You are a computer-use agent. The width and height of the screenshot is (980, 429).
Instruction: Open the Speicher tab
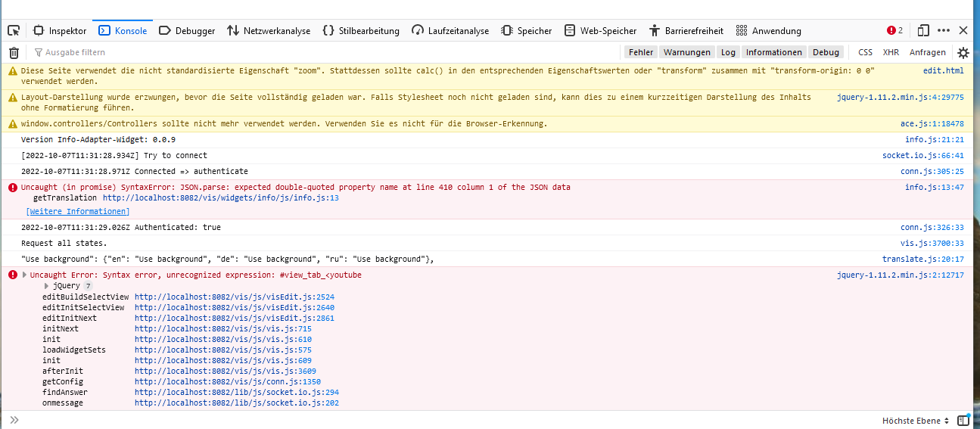527,31
